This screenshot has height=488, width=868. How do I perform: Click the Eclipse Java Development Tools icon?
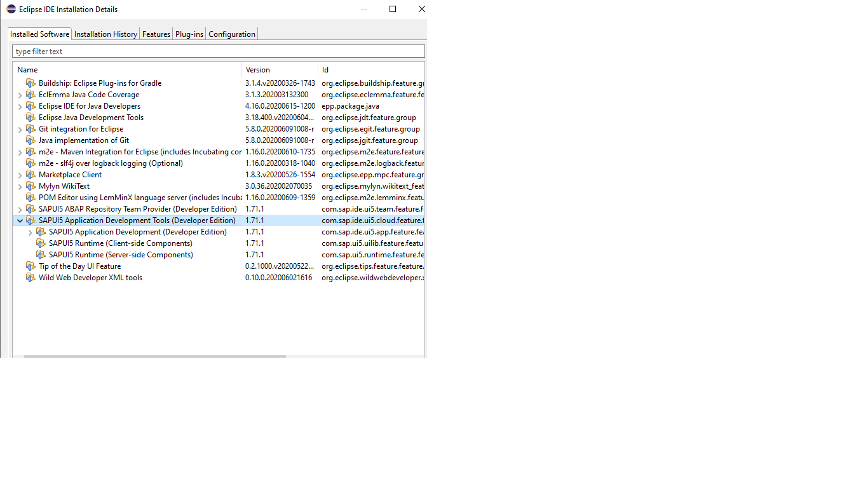point(31,118)
